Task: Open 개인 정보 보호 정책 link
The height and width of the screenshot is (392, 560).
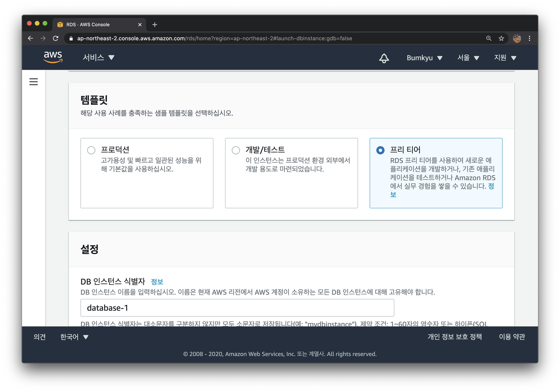Action: [455, 337]
